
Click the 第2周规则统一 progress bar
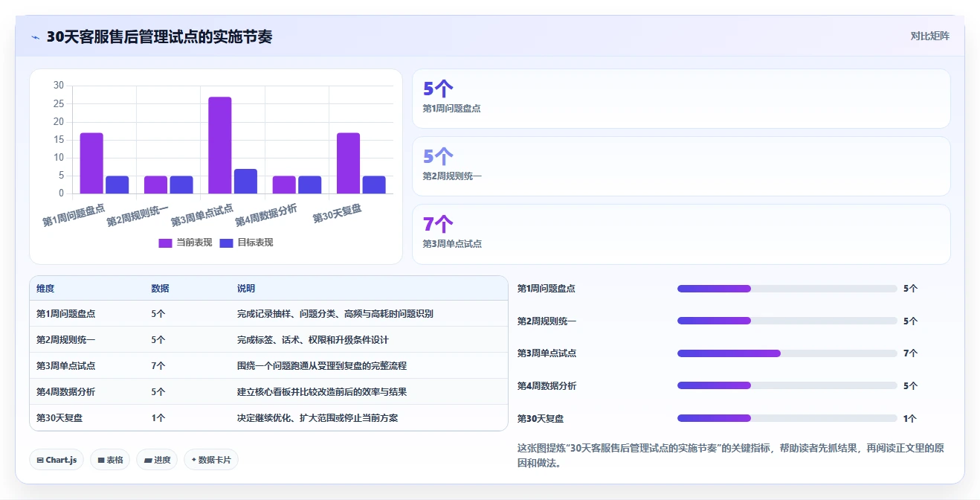787,321
